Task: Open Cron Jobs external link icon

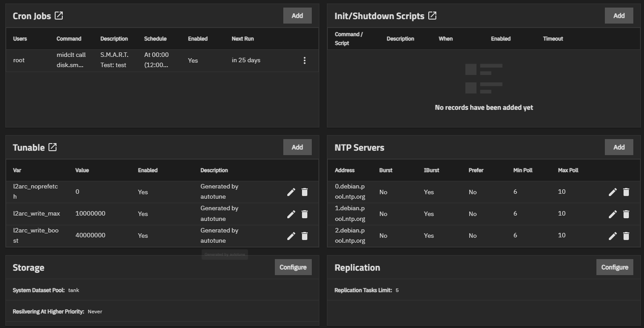Action: tap(59, 16)
